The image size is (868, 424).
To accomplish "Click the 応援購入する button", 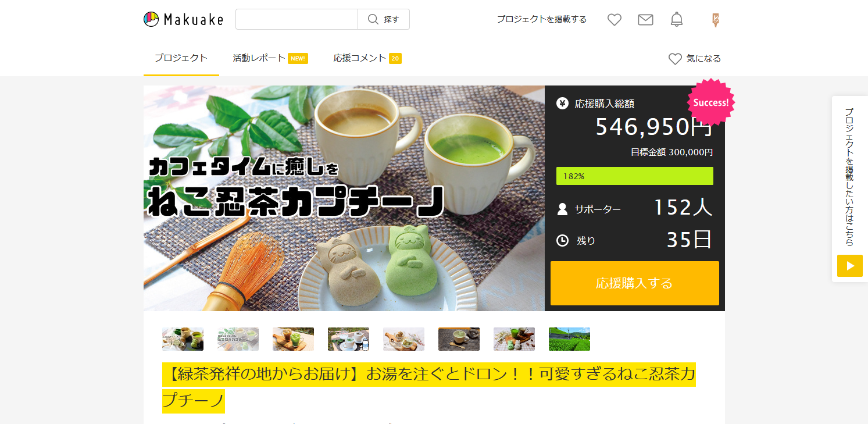I will (x=634, y=283).
